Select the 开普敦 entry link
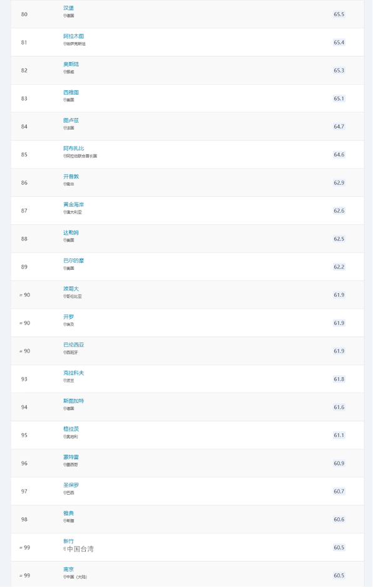The width and height of the screenshot is (373, 588). click(x=71, y=176)
